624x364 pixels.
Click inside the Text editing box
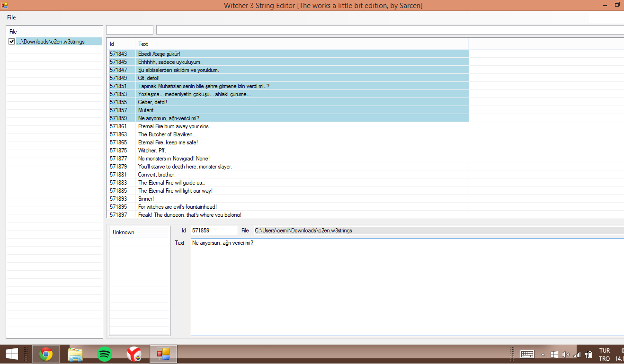[407, 287]
